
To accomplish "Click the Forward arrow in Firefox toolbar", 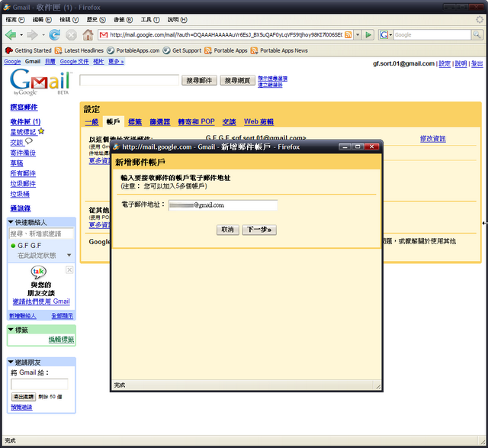I will tap(32, 35).
